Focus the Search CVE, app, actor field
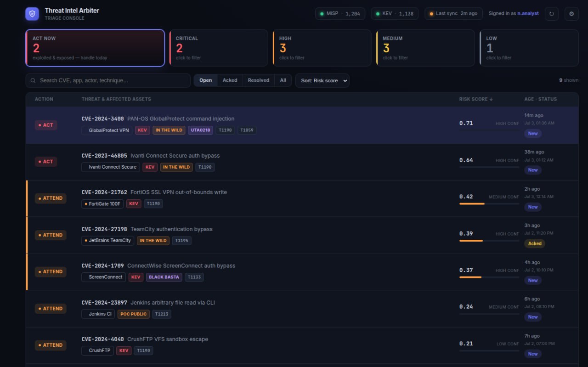The width and height of the screenshot is (588, 367). pos(108,80)
